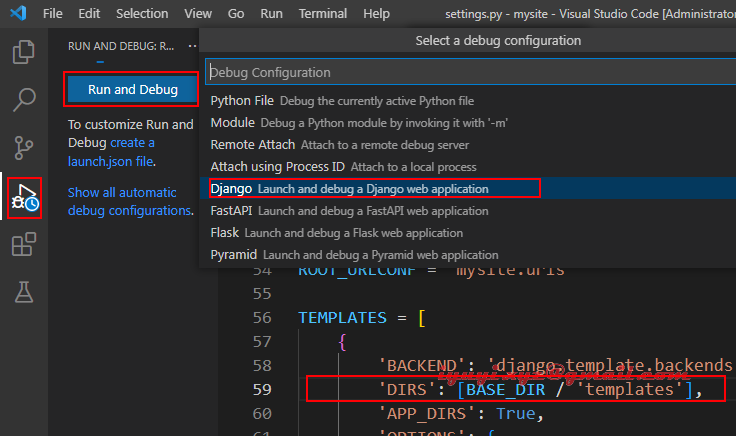Open the Search view icon

click(x=24, y=100)
